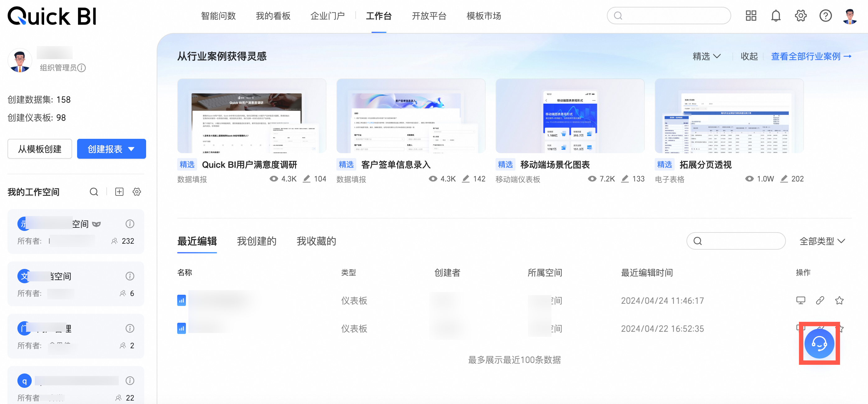
Task: Expand the 创建报表 dropdown arrow
Action: point(132,149)
